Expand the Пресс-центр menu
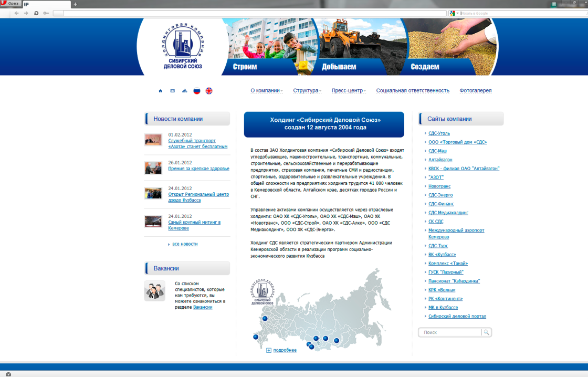Viewport: 588px width, 377px height. 349,90
